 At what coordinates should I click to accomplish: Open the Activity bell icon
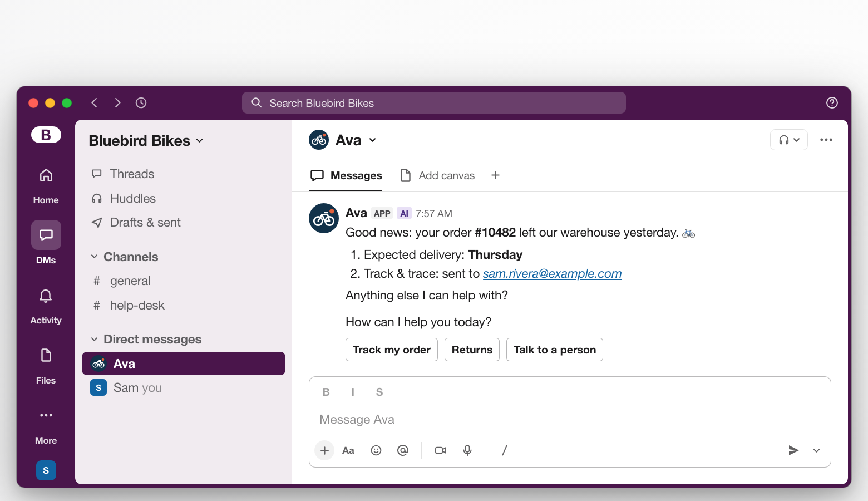click(x=46, y=296)
